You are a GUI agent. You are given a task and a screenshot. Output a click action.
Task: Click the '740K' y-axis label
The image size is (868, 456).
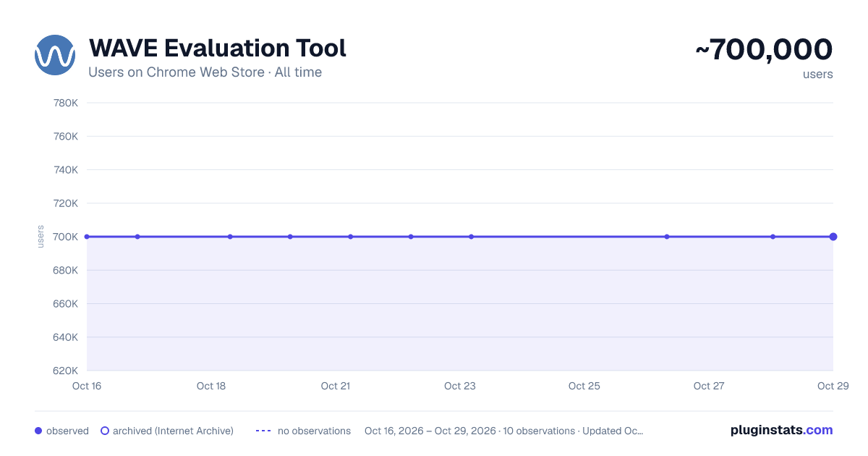[66, 170]
